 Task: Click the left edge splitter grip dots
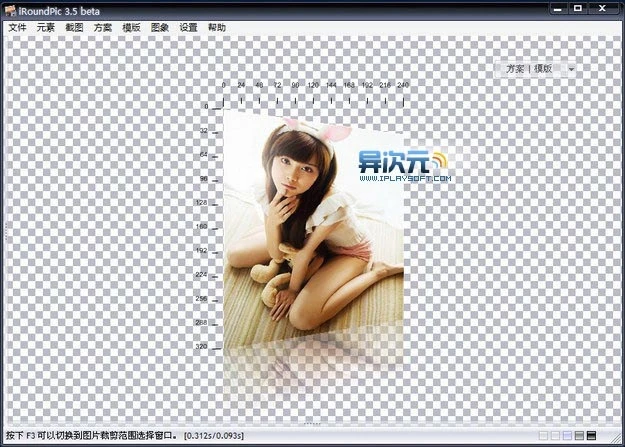(x=6, y=230)
